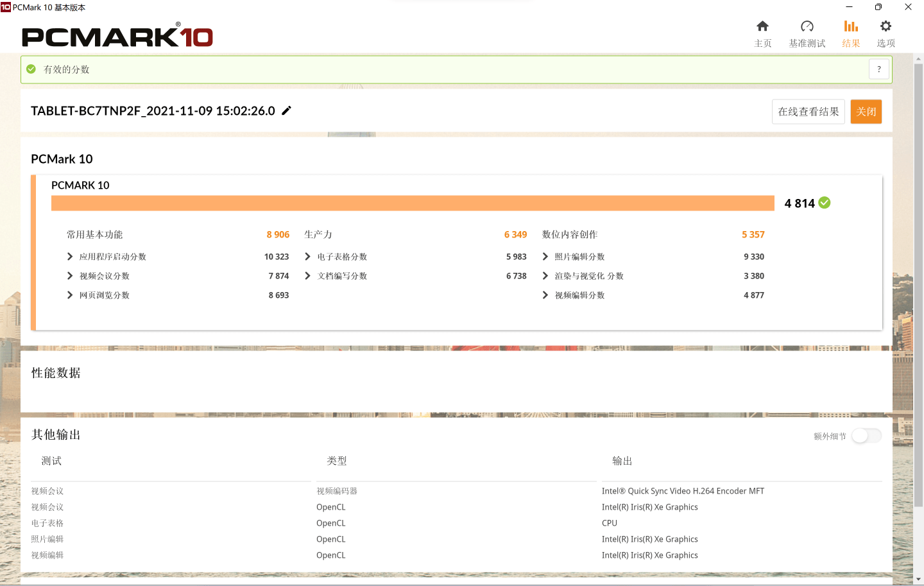Click the orange PCMark 10 score bar
The width and height of the screenshot is (924, 586).
tap(413, 203)
